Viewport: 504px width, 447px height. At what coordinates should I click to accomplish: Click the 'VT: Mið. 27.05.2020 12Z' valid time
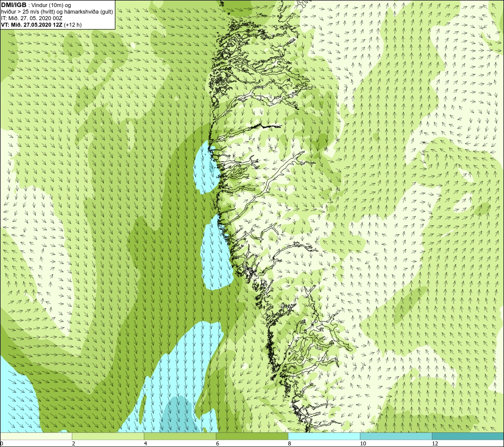pyautogui.click(x=32, y=25)
